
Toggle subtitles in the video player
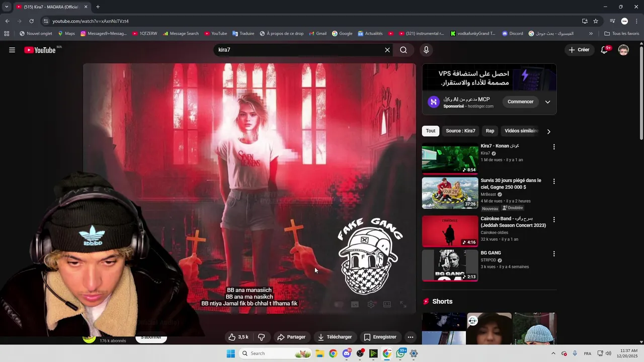point(355,304)
